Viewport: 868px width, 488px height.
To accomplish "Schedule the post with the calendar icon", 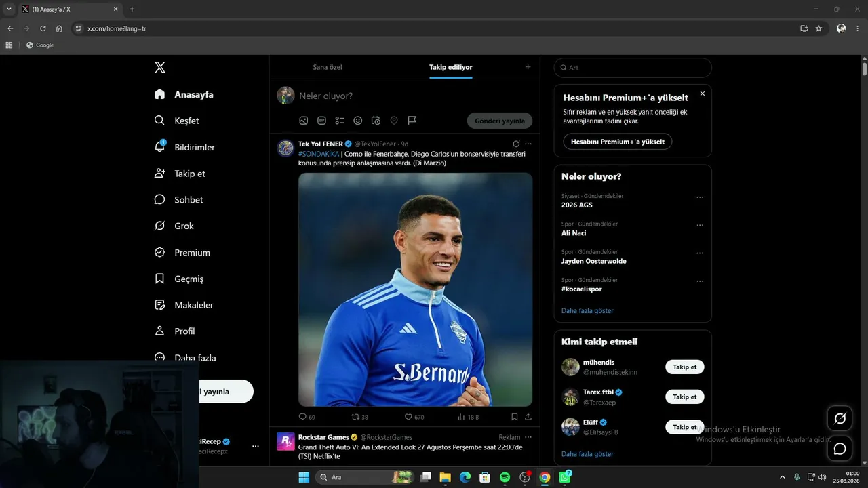I will [x=376, y=121].
